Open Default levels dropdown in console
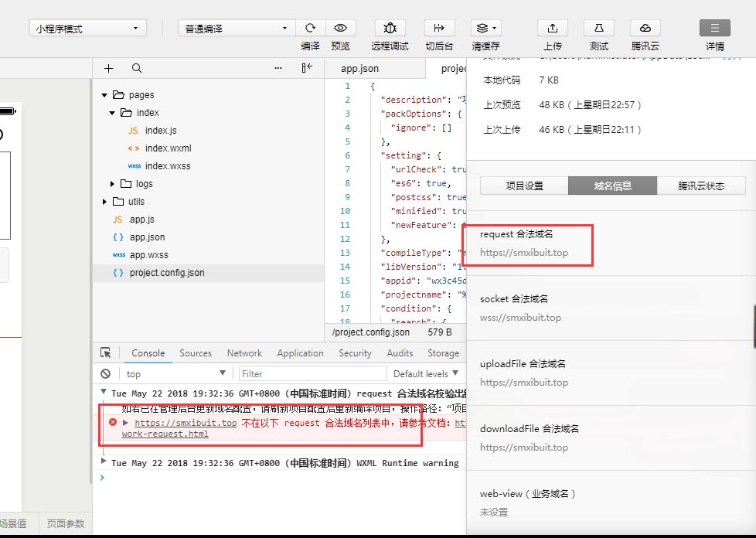This screenshot has width=756, height=538. [425, 373]
